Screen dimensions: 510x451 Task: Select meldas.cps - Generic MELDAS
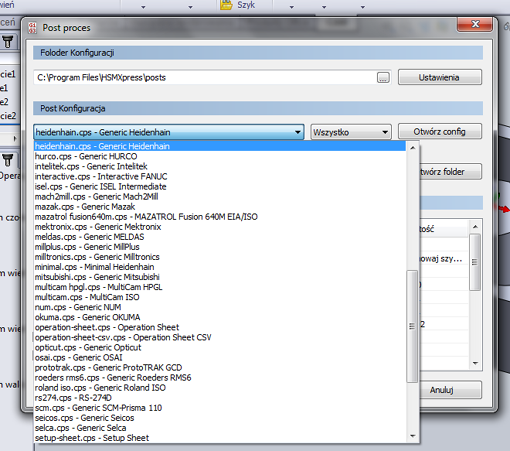(220, 237)
